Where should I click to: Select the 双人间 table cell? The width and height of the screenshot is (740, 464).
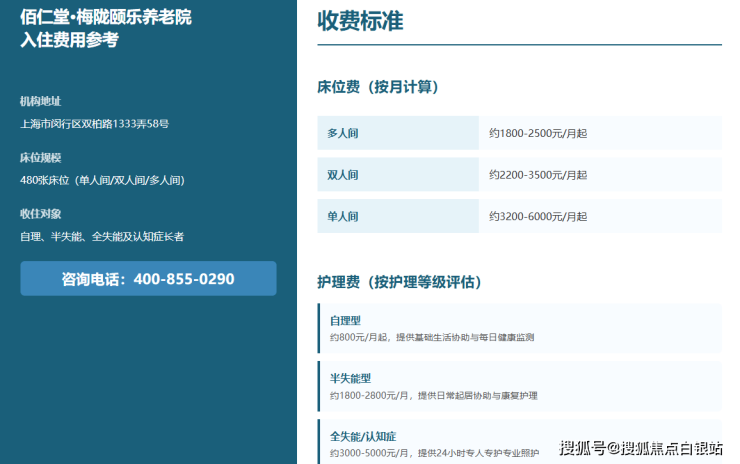tap(398, 175)
